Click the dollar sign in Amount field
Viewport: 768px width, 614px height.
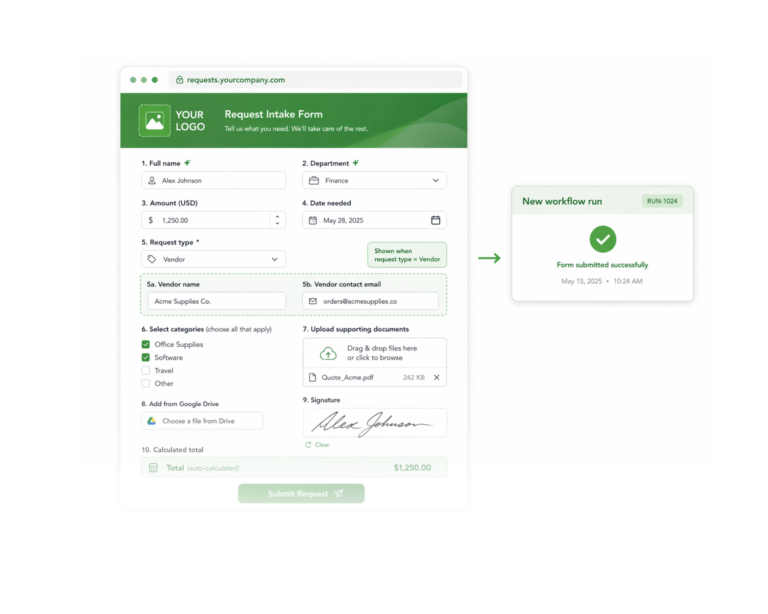[151, 220]
